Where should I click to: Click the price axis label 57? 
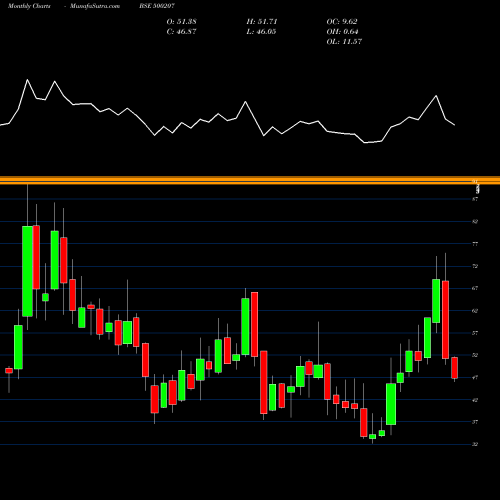click(475, 333)
